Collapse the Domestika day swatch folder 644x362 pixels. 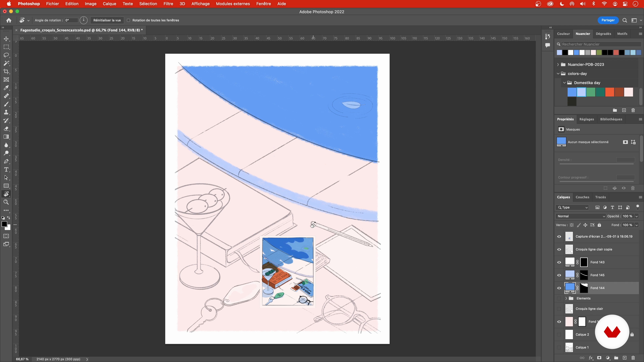(x=564, y=83)
